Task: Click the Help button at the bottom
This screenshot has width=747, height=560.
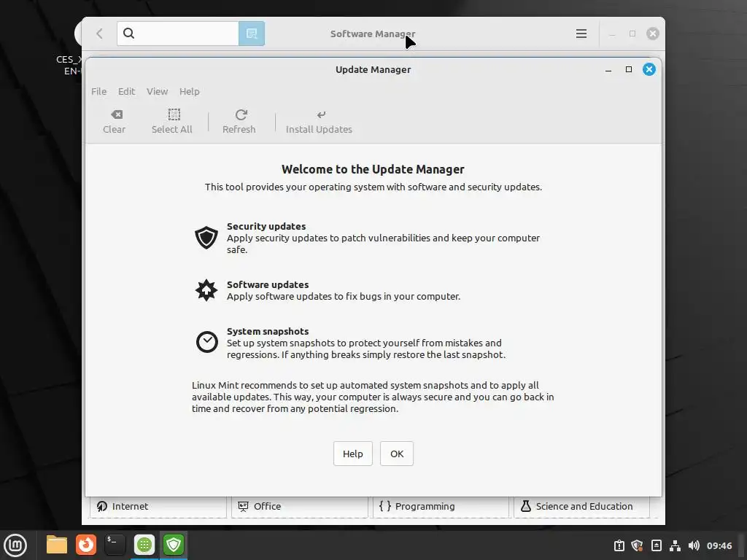Action: (352, 454)
